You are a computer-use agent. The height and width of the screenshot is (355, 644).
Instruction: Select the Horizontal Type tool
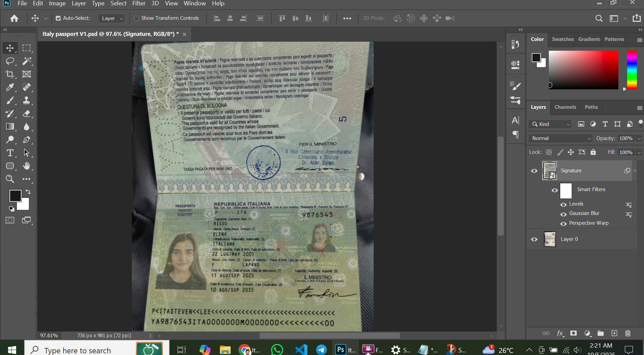tap(10, 153)
